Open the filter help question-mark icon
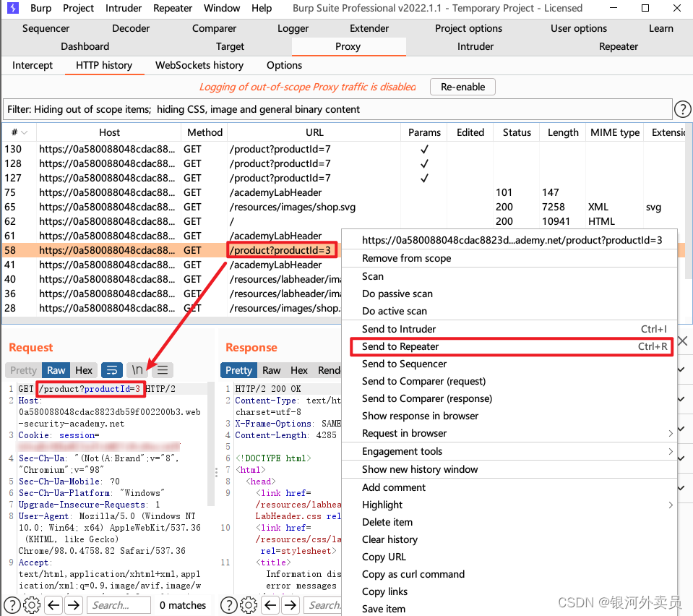 tap(682, 109)
